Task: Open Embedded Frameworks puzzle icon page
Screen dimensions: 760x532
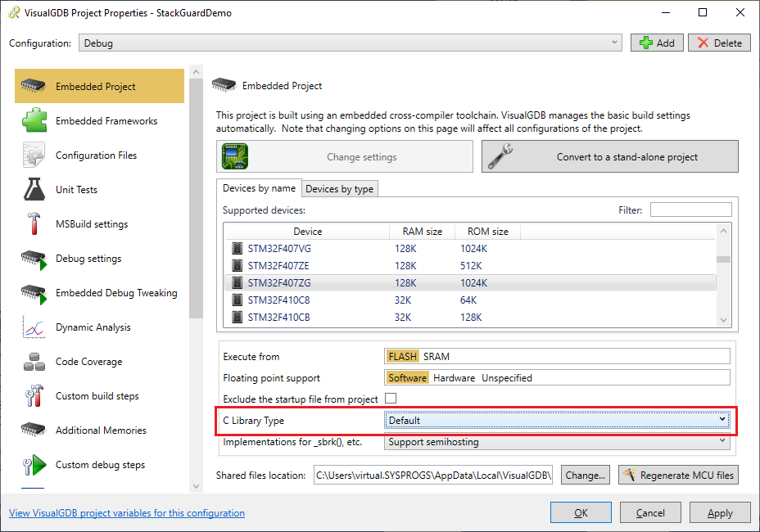Action: (34, 121)
